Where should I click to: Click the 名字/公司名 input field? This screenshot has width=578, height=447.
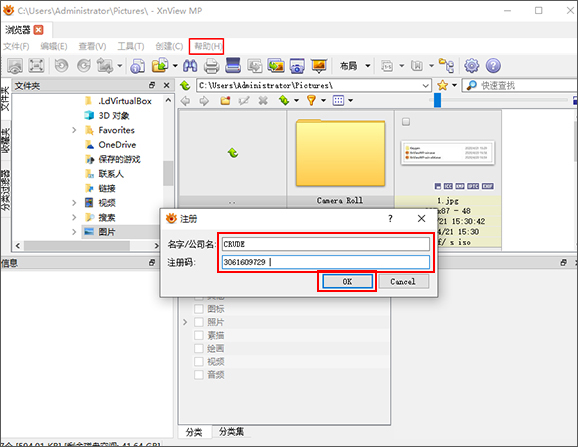point(326,244)
